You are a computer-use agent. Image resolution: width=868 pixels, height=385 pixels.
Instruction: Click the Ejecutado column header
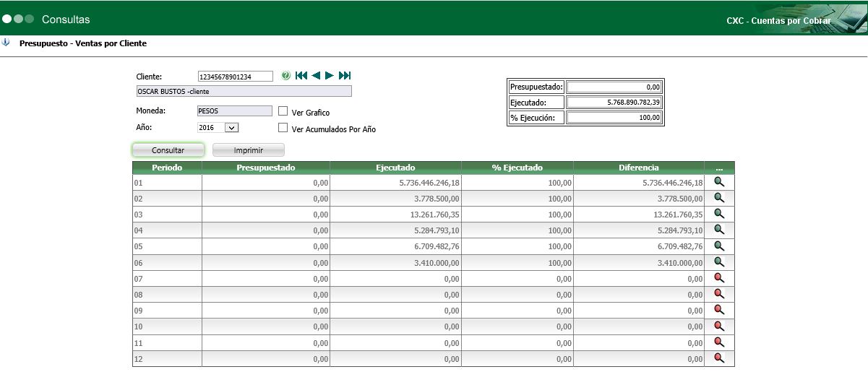(x=395, y=168)
